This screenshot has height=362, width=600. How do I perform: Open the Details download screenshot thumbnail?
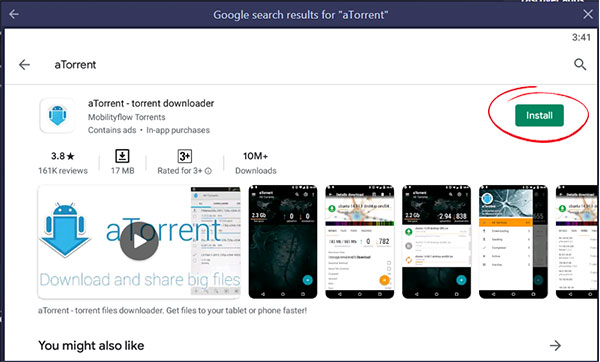[360, 242]
